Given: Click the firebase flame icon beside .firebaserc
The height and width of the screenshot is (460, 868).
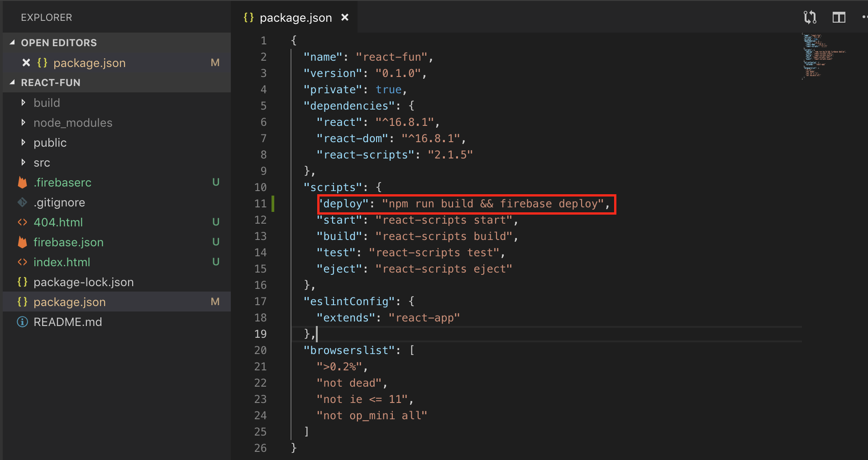Looking at the screenshot, I should click(x=22, y=182).
